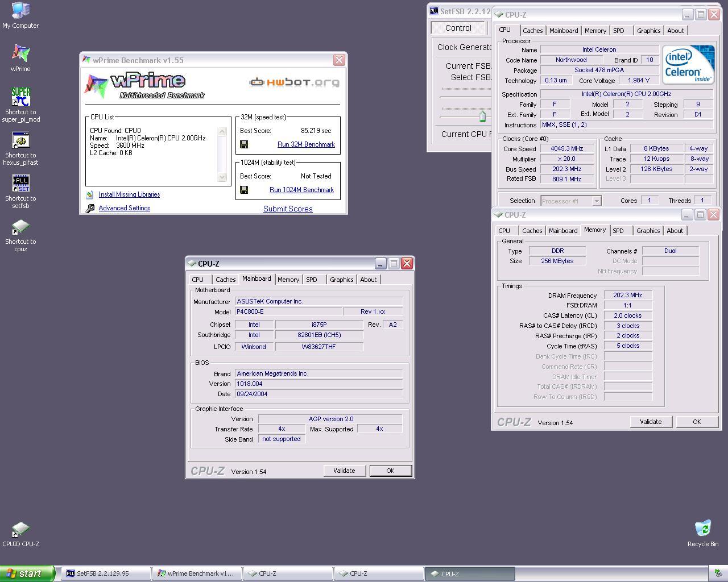Activate first CPU-Z taskbar button
The image size is (728, 582).
(288, 573)
